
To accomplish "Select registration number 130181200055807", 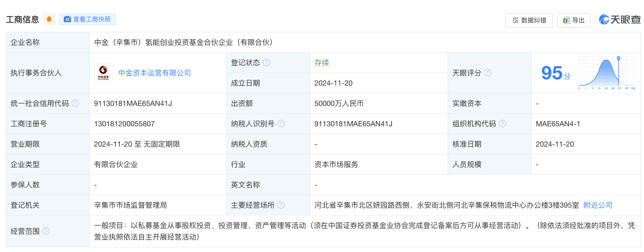I will pos(124,124).
